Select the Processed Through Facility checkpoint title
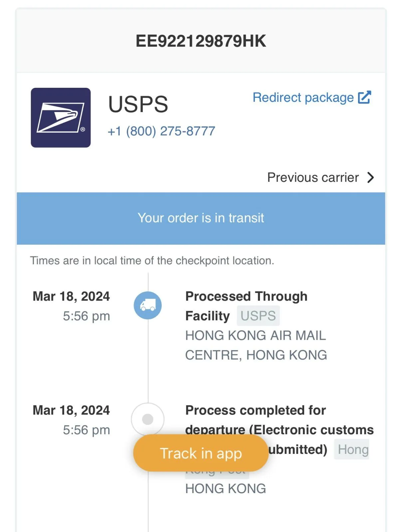 246,306
